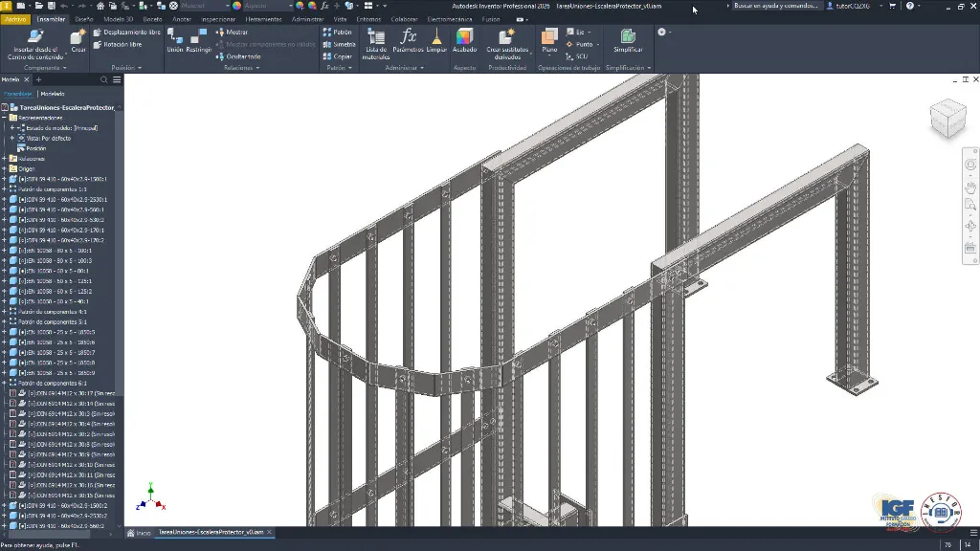
Task: Expand Vista: Por defecto node
Action: (x=11, y=138)
